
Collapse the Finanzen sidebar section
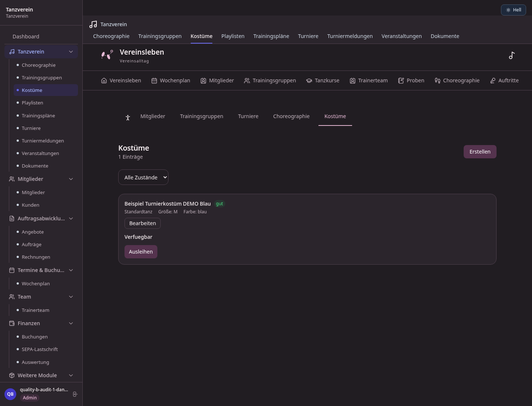click(x=71, y=323)
